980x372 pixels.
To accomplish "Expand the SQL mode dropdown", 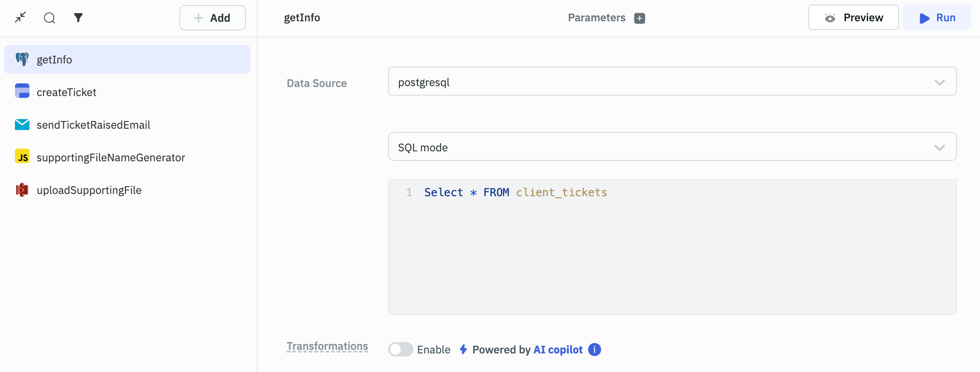I will pos(672,147).
